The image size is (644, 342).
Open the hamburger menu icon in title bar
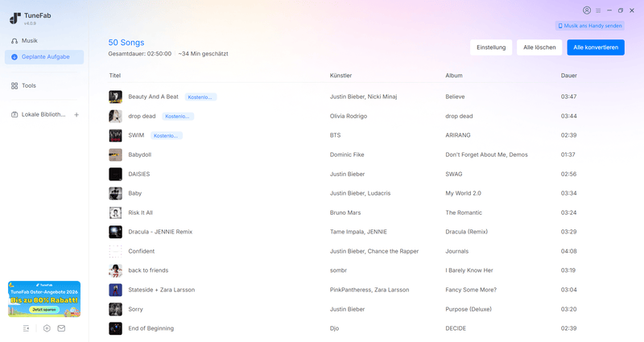(598, 10)
